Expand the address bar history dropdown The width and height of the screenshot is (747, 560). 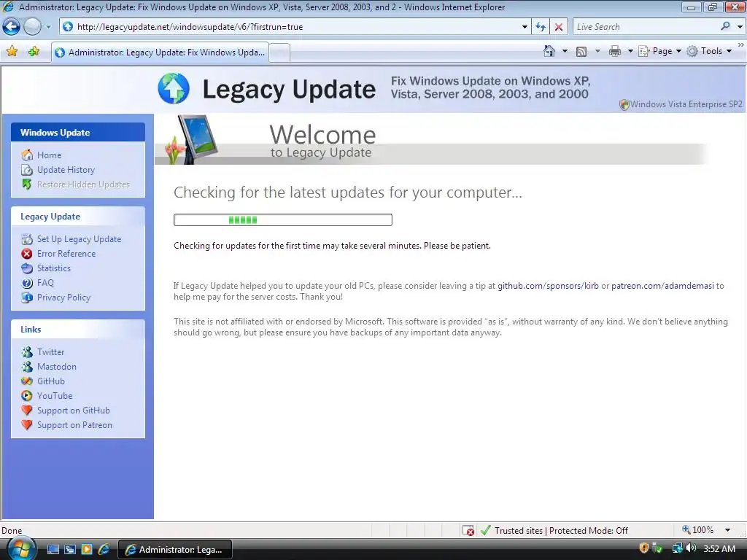525,27
